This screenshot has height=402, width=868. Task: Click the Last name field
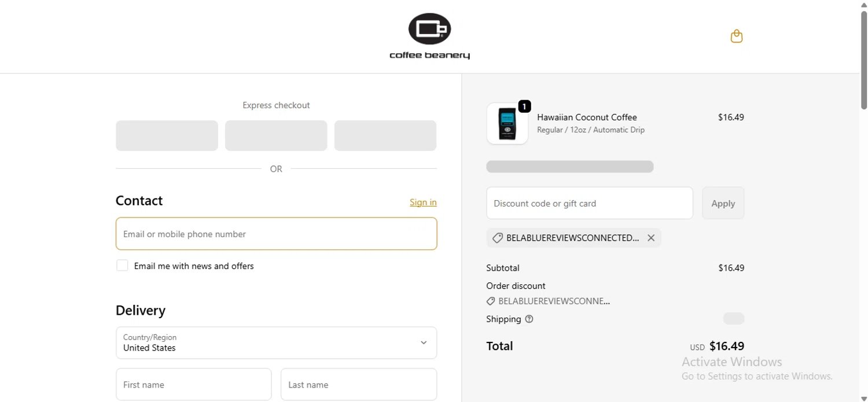pos(359,385)
